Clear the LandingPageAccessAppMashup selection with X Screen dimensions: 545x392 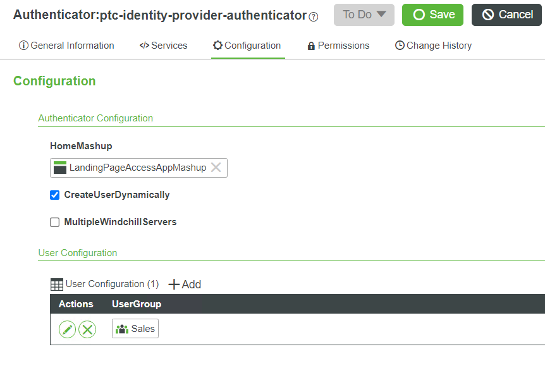[x=216, y=168]
